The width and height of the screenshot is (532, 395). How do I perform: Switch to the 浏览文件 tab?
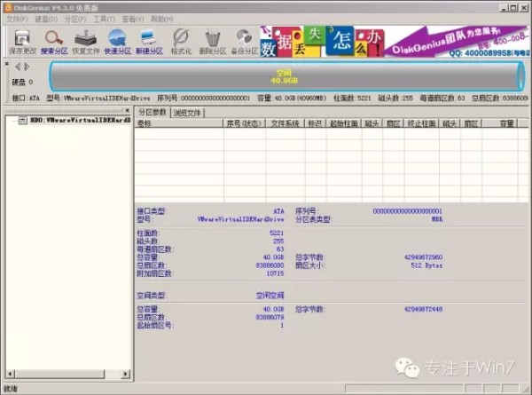click(187, 113)
